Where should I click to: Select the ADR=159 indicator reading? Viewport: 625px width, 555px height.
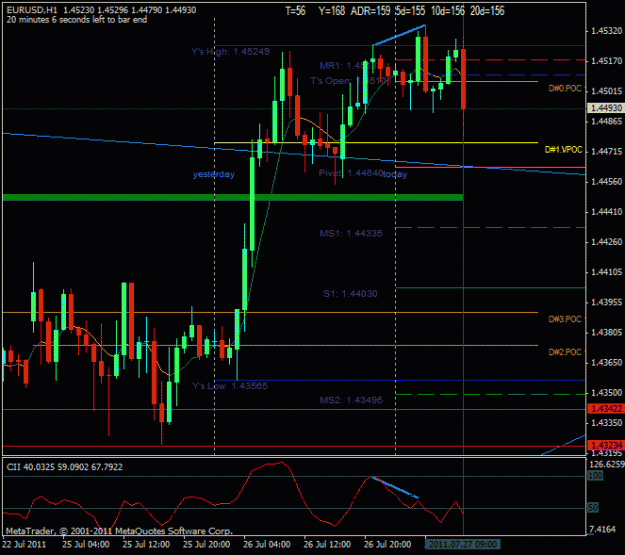pos(370,11)
